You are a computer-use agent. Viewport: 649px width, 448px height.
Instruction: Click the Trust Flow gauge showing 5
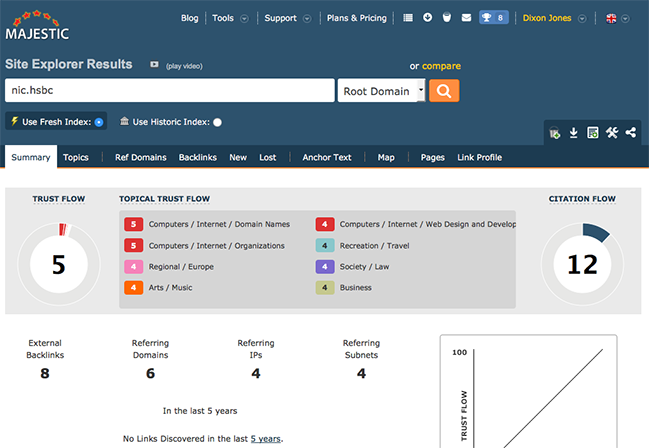point(59,264)
